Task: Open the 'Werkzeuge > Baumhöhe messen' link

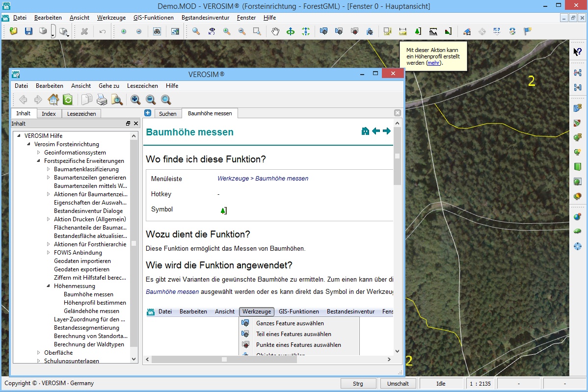Action: coord(263,179)
